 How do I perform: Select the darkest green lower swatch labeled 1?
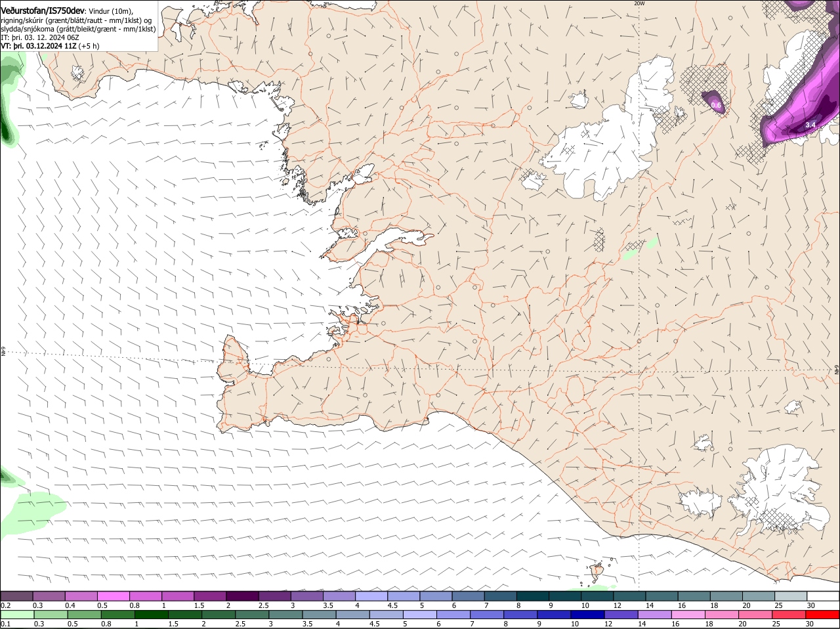[151, 615]
